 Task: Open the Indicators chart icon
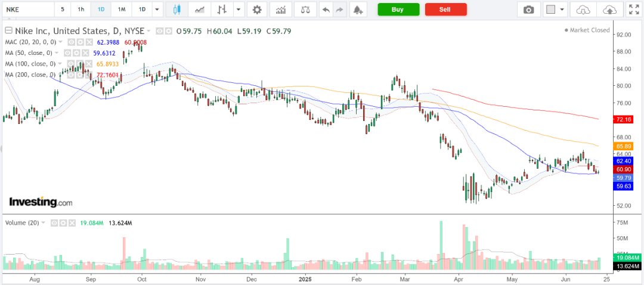[x=281, y=10]
